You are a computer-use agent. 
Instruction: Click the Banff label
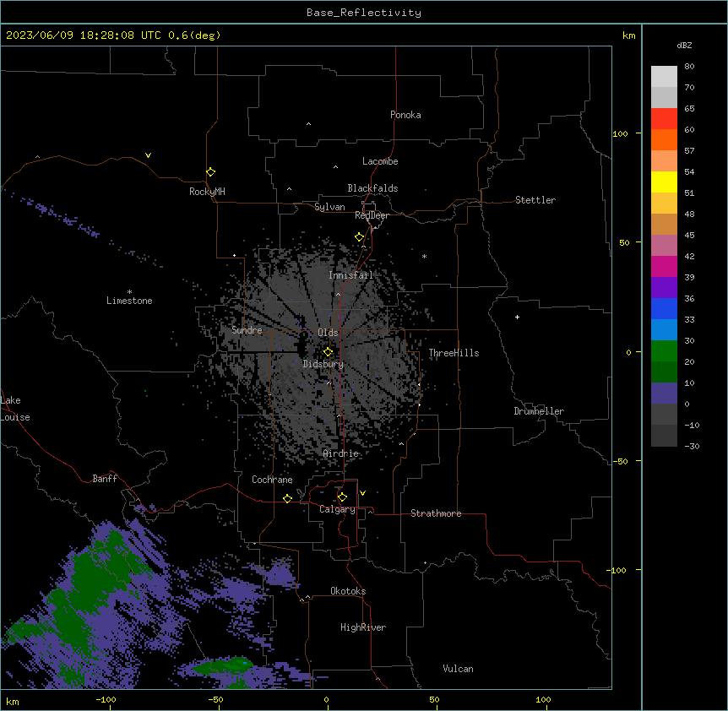coord(105,479)
